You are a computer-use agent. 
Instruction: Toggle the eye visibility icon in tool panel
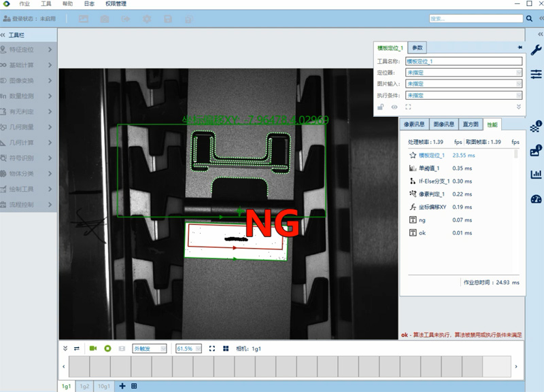pos(394,107)
